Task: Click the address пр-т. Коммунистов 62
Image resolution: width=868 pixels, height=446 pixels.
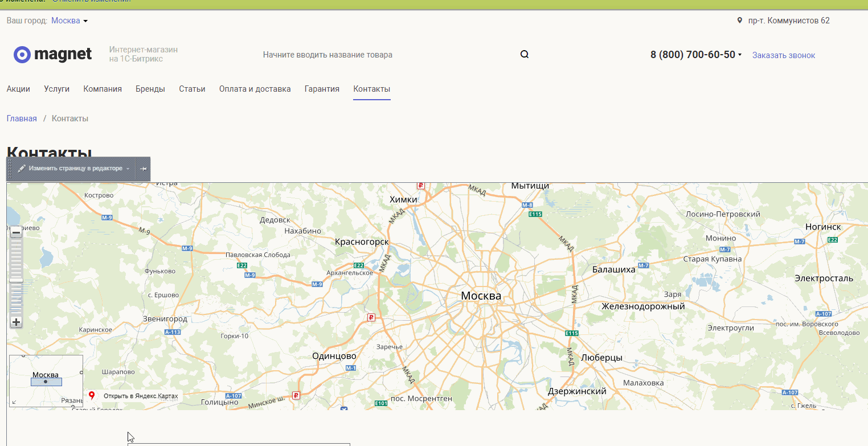Action: (789, 21)
